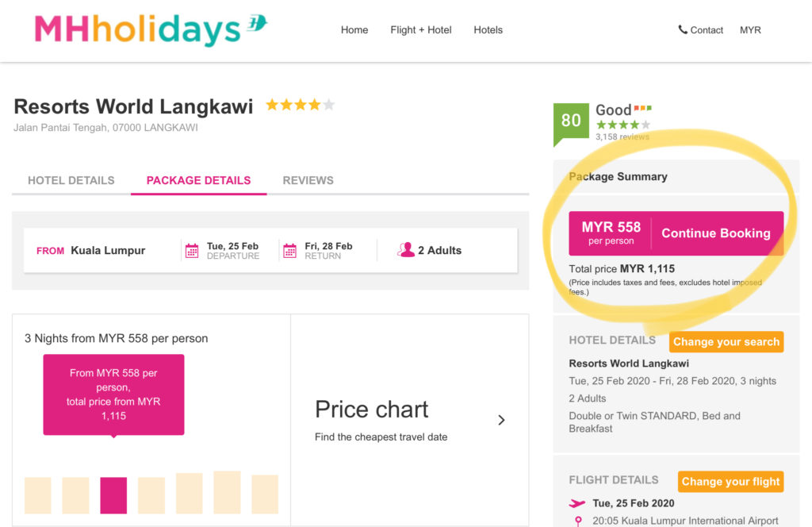
Task: Open the 3,158 reviews link
Action: point(622,137)
